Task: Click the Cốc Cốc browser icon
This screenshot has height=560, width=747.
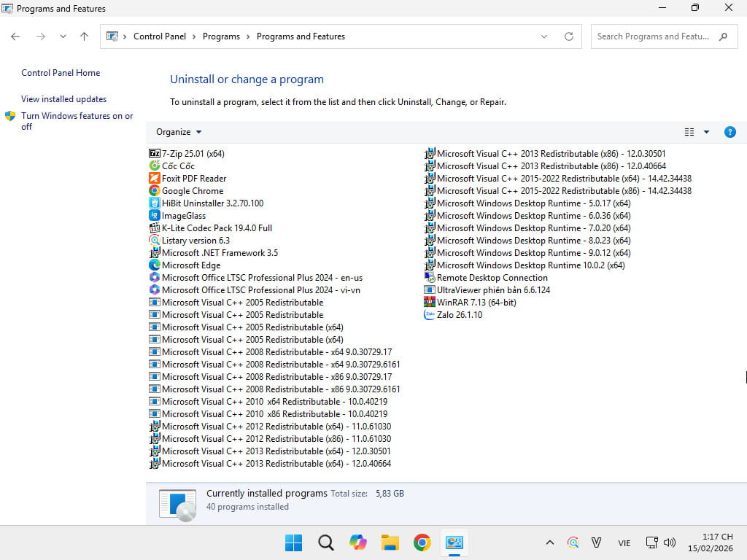Action: click(x=155, y=166)
